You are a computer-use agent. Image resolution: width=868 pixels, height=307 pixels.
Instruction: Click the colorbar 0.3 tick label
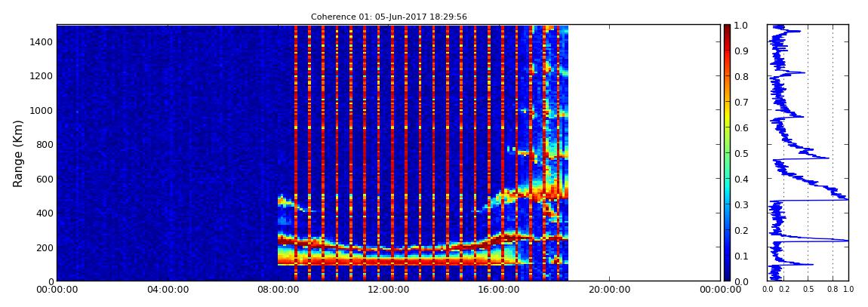click(740, 204)
